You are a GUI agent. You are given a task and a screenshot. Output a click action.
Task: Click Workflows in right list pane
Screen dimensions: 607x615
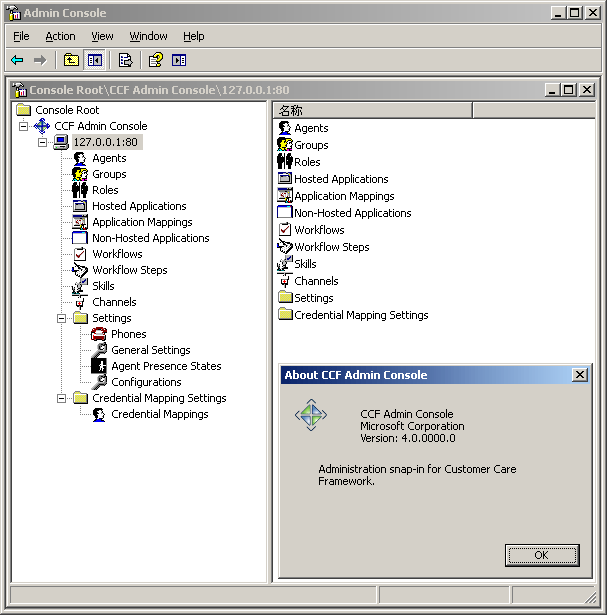point(319,230)
